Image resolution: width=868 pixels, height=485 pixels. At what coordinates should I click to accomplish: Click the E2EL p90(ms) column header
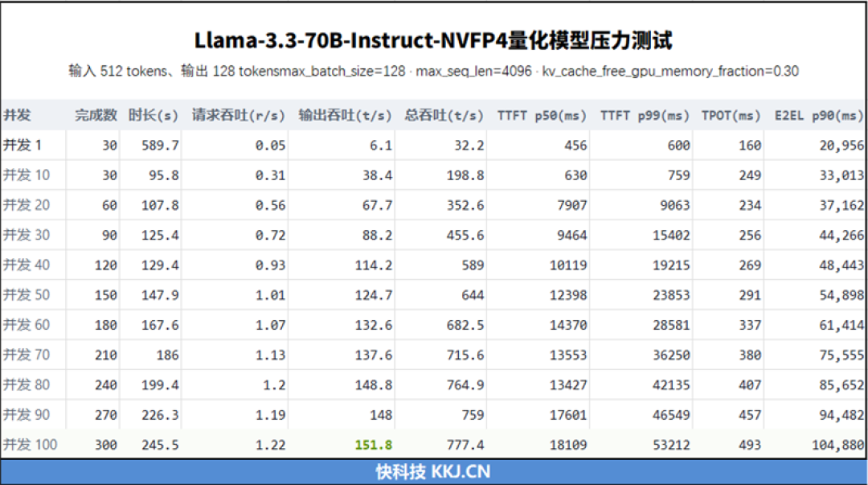[x=819, y=115]
